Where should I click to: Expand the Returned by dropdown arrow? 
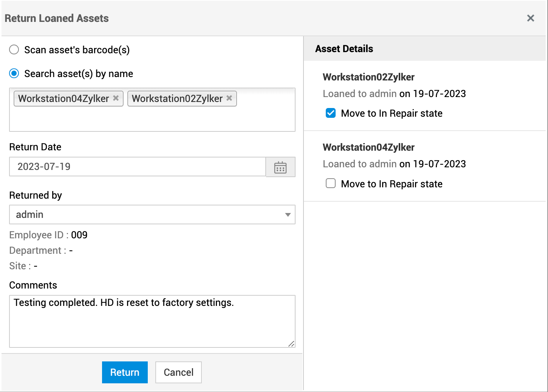[x=288, y=215]
